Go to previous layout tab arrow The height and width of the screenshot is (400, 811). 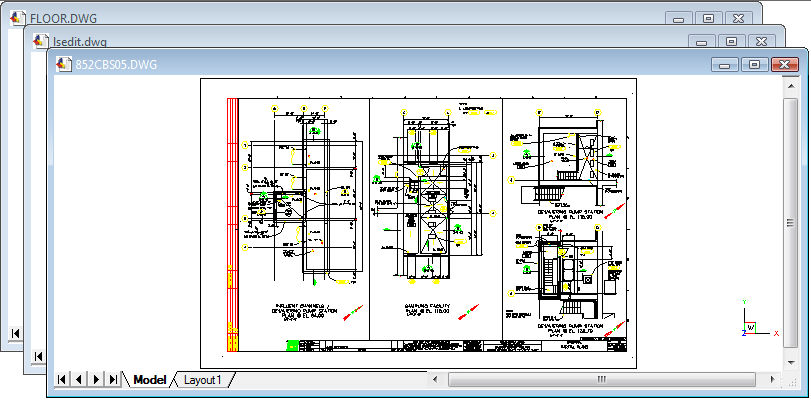click(79, 380)
